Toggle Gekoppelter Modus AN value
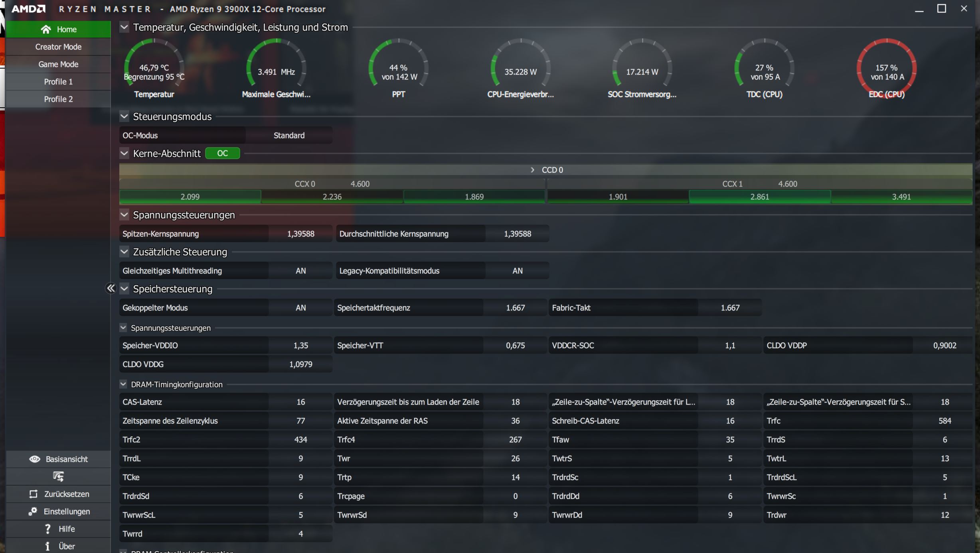The width and height of the screenshot is (980, 553). [x=300, y=308]
